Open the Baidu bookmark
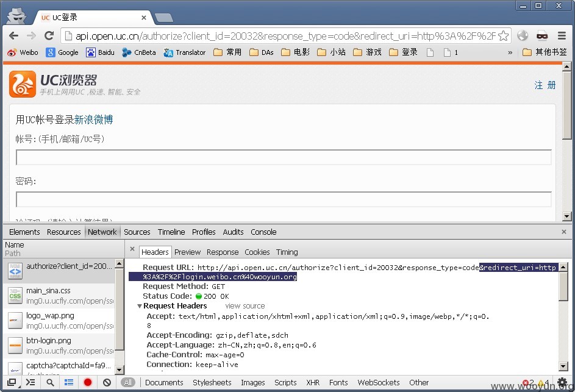575x392 pixels. tap(100, 52)
